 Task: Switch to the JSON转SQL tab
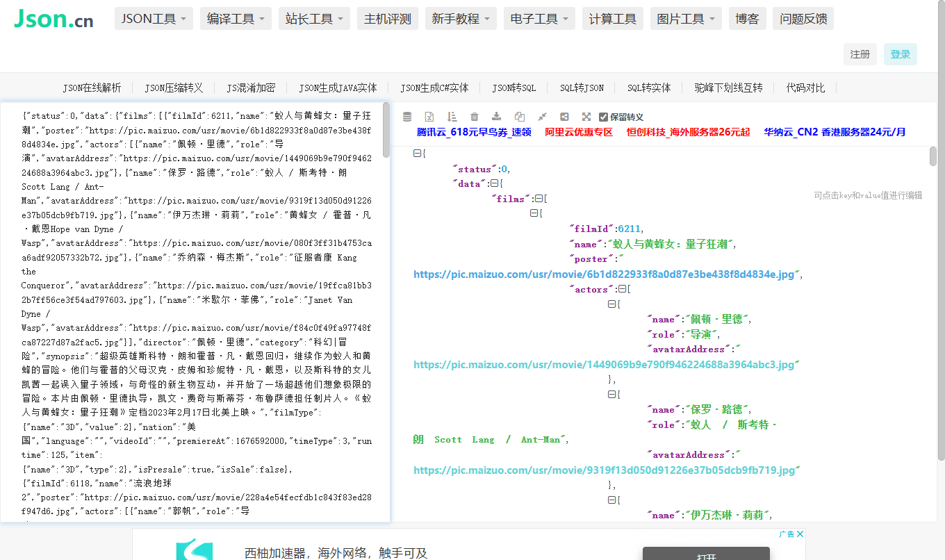pyautogui.click(x=514, y=88)
